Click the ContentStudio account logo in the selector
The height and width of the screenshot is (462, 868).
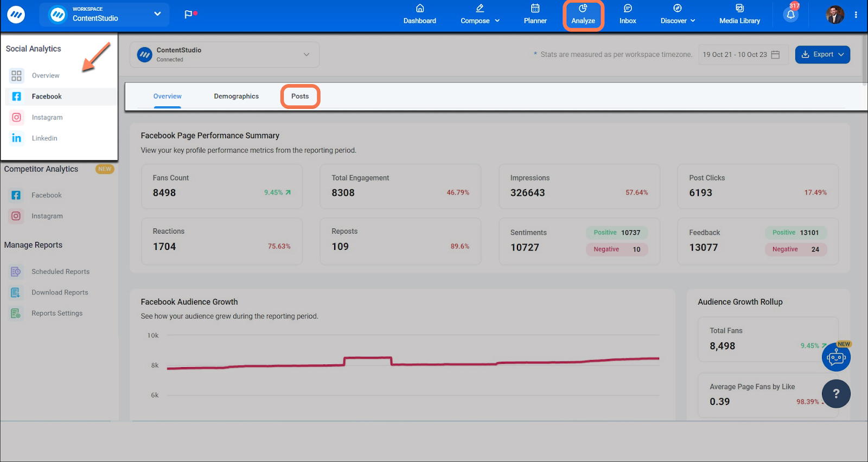click(x=145, y=55)
